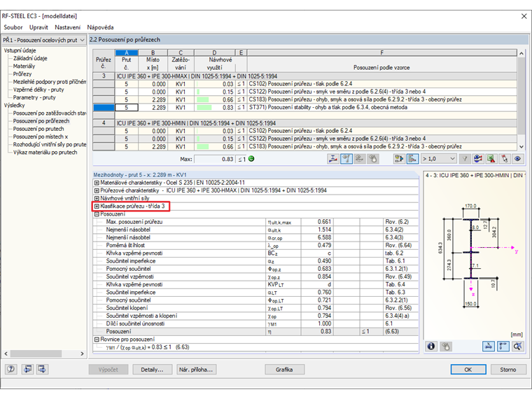Open the Upravit menu

click(38, 27)
